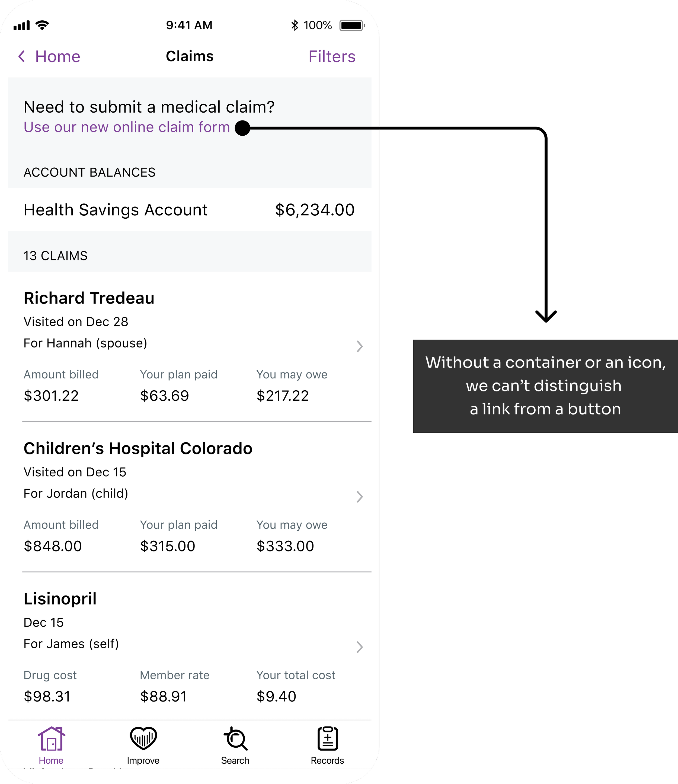Tap the Bluetooth icon in status bar
This screenshot has height=784, width=678.
point(295,25)
